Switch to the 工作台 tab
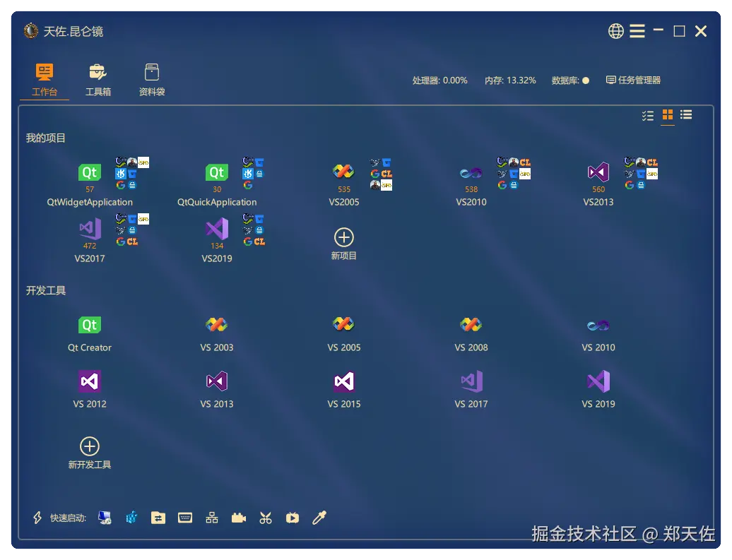This screenshot has height=560, width=732. (45, 80)
